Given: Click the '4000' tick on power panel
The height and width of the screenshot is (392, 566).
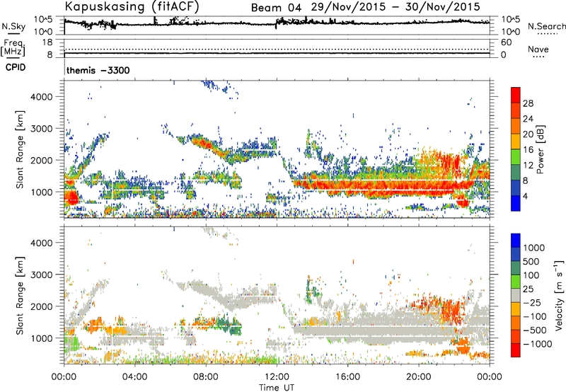Looking at the screenshot, I should pyautogui.click(x=41, y=97).
